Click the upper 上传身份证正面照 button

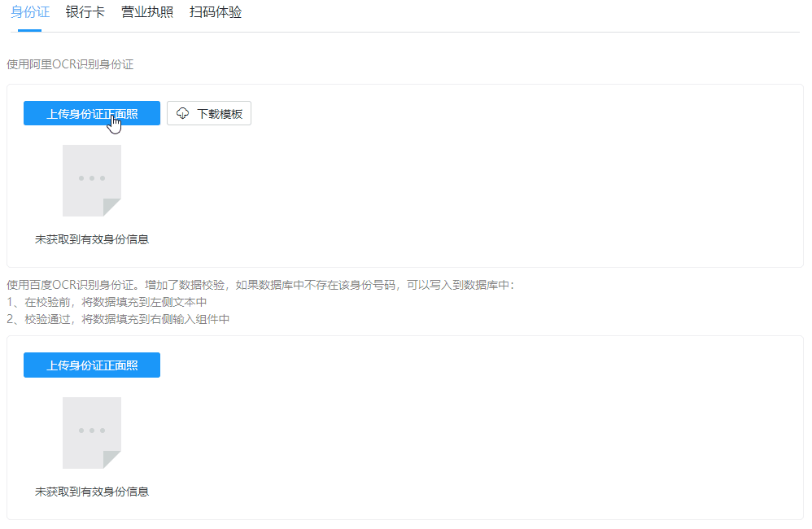tap(91, 113)
